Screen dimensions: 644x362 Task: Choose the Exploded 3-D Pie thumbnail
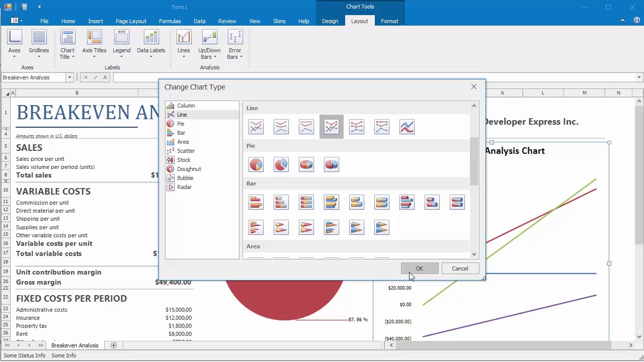click(332, 164)
